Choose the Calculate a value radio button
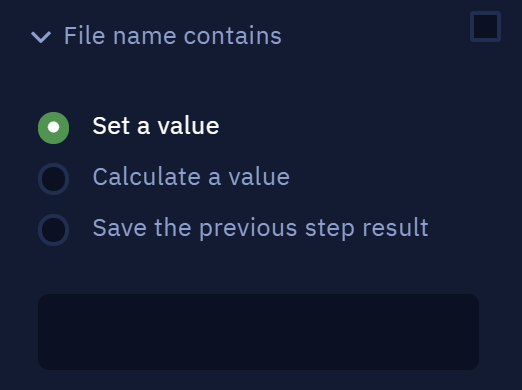Image resolution: width=522 pixels, height=390 pixels. coord(53,179)
